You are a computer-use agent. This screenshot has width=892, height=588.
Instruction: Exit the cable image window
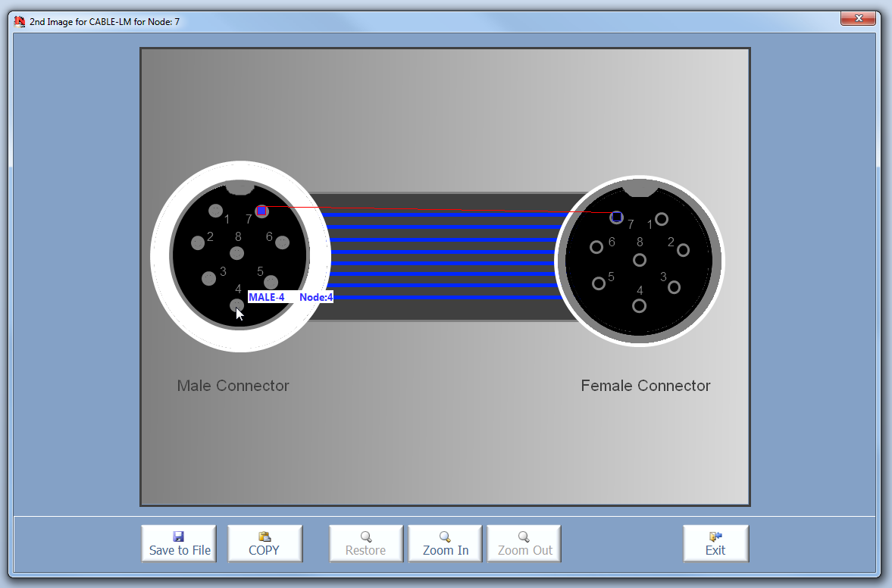coord(715,543)
